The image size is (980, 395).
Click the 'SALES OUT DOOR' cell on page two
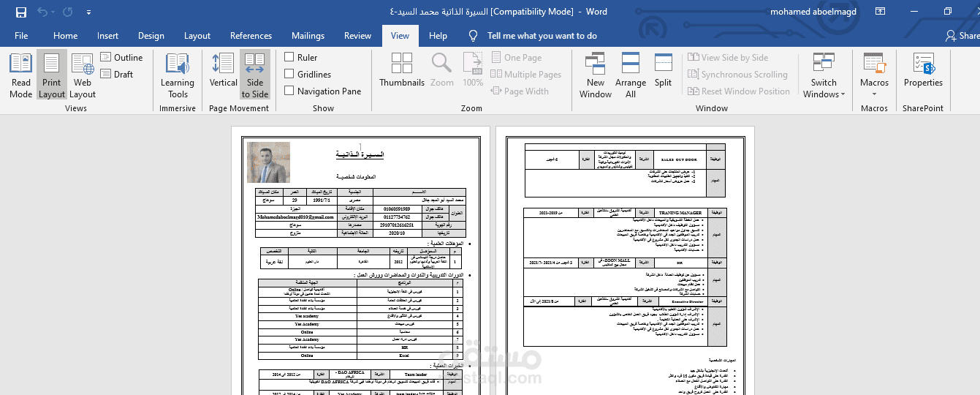(x=679, y=159)
